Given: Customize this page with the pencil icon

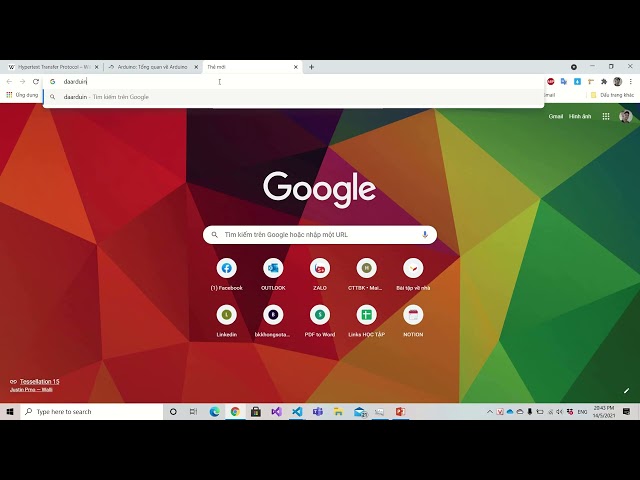Looking at the screenshot, I should tap(626, 391).
